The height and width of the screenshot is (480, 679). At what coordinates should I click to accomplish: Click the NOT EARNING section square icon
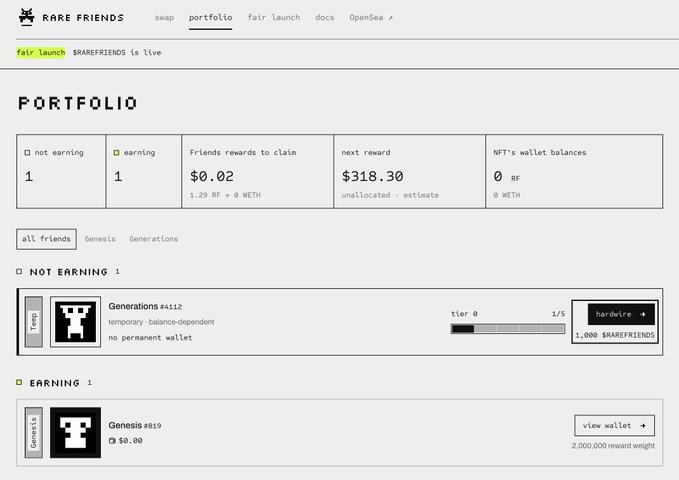(x=19, y=272)
